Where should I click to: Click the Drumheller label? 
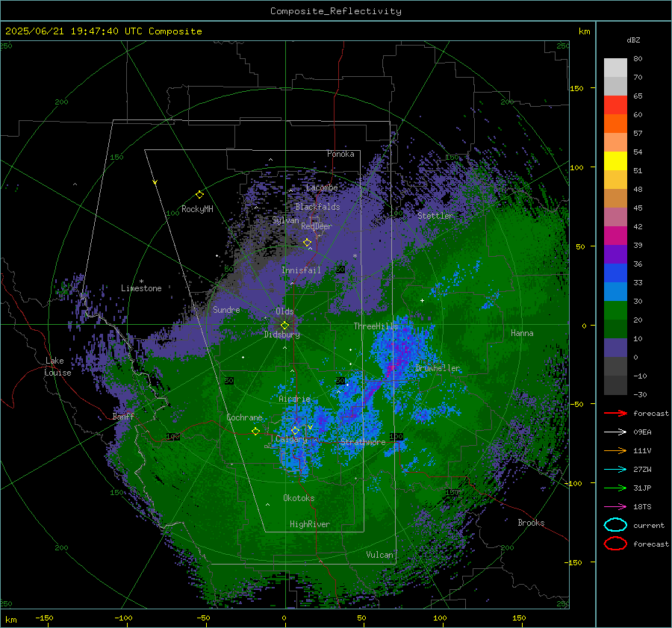click(x=438, y=368)
